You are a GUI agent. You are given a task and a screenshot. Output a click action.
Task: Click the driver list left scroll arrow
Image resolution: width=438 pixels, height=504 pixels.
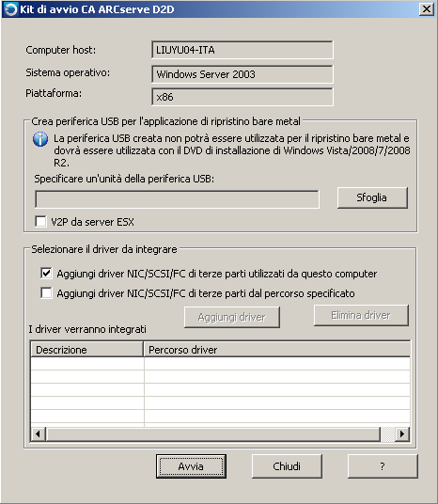(38, 433)
